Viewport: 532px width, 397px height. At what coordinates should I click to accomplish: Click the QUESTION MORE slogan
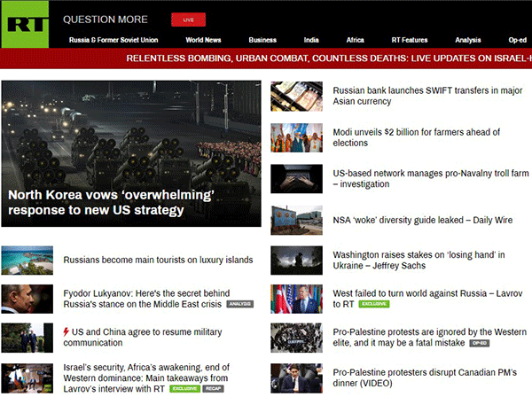[106, 19]
